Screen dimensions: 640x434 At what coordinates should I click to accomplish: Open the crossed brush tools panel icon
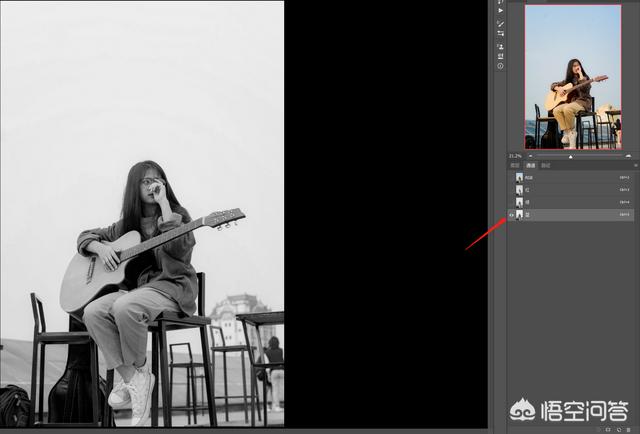[500, 23]
